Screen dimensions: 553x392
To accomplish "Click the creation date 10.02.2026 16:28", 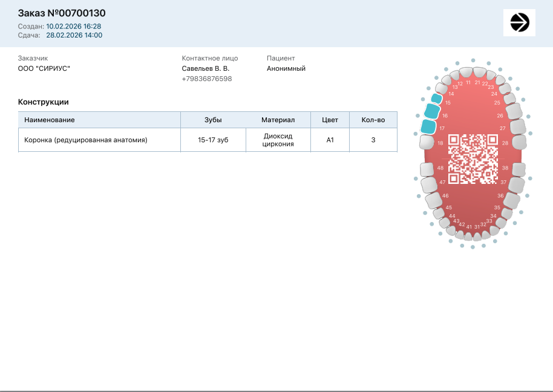I will (x=73, y=26).
